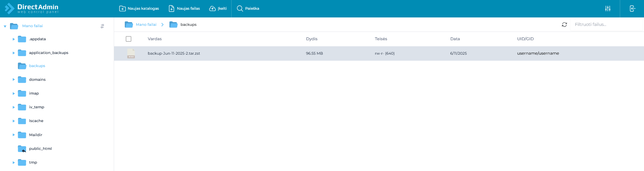Expand the Maildir folder
Screen dimensions: 644x171
14,135
